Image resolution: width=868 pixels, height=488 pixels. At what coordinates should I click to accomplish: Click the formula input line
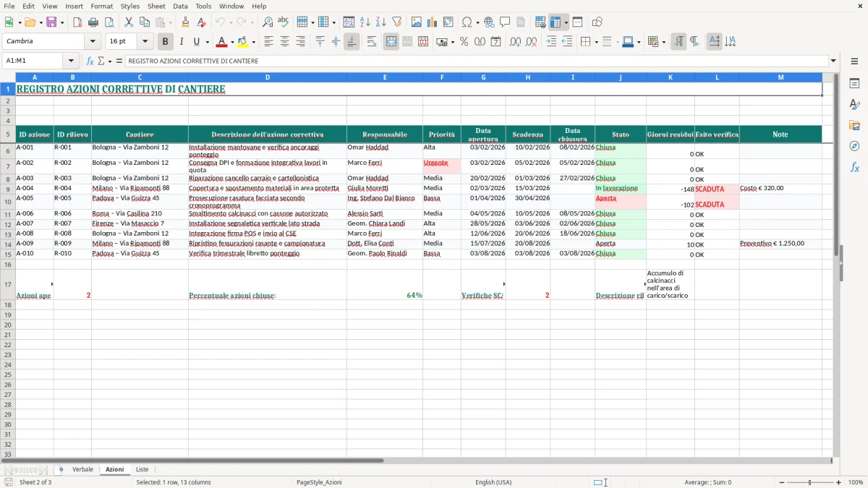(x=476, y=61)
